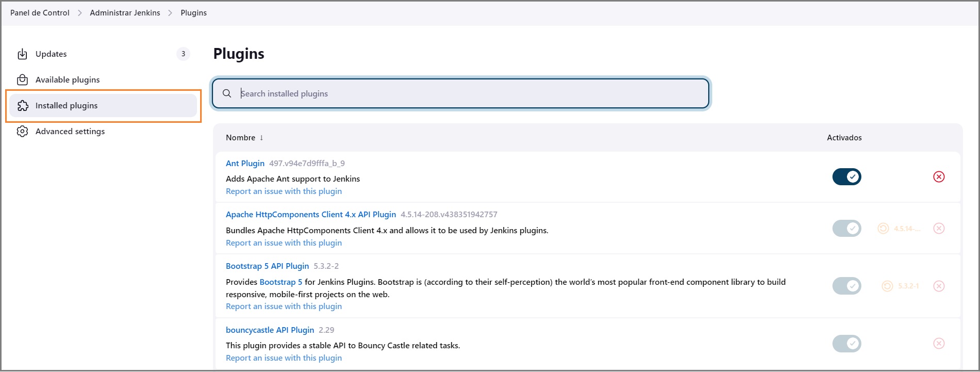Click Ant Plugin version 497.v94e7d9fffa_b_9
This screenshot has width=980, height=372.
307,164
